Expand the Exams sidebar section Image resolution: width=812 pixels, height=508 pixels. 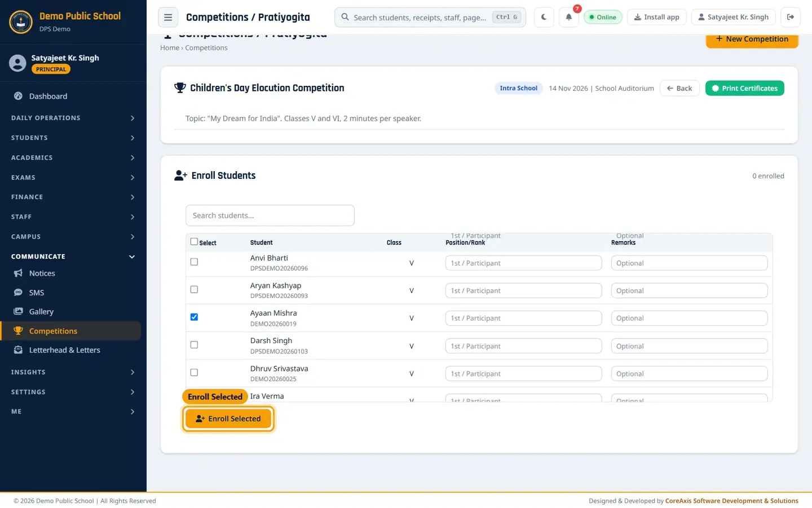tap(73, 177)
